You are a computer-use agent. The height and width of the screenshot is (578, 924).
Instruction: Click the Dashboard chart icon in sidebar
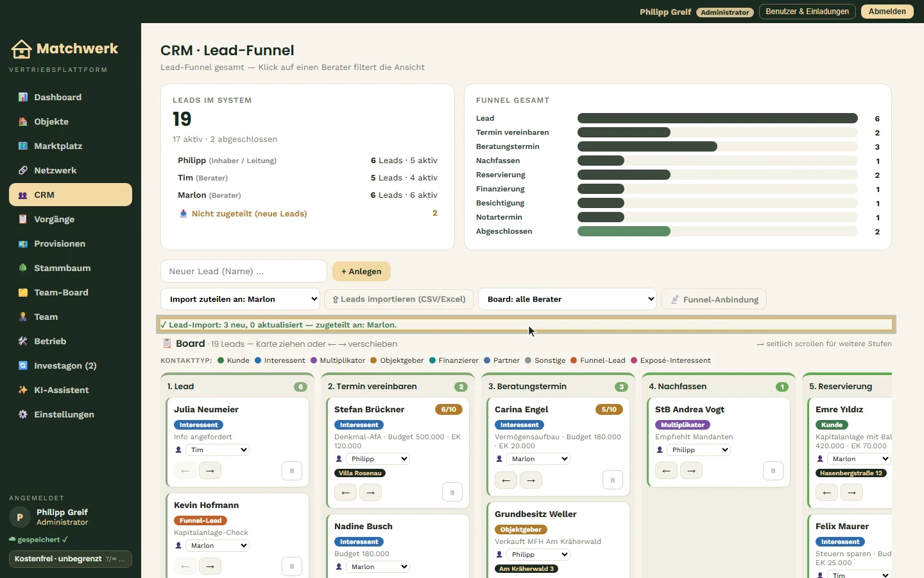click(23, 98)
